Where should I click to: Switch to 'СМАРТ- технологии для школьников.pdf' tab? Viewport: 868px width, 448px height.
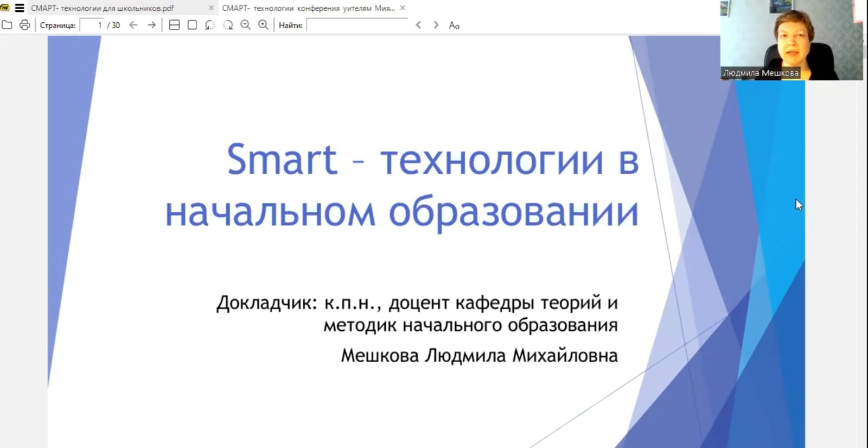[103, 8]
